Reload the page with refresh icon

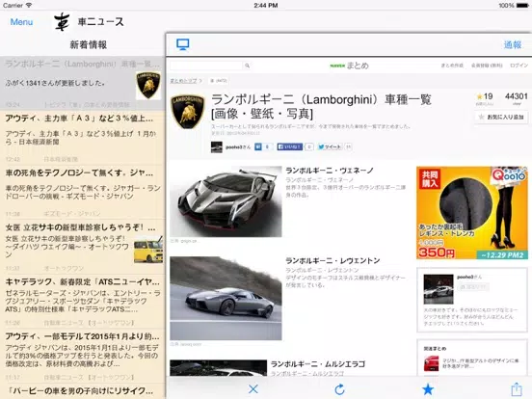(x=339, y=389)
